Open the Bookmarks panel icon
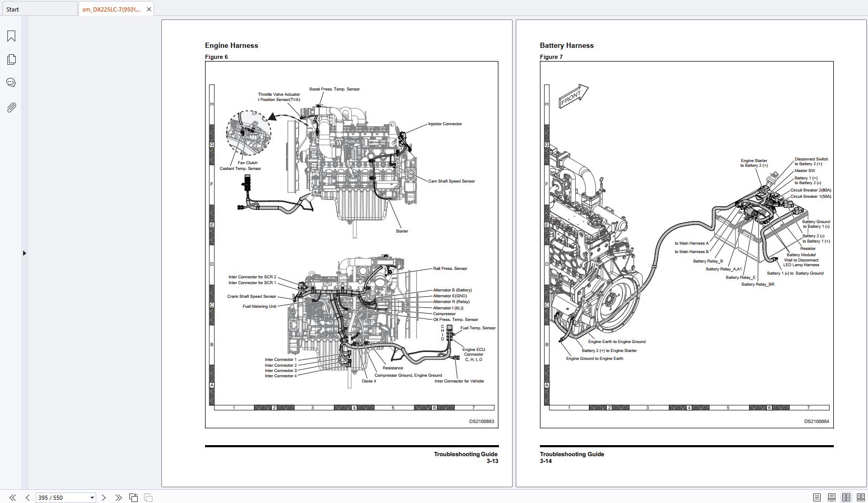Screen dimensions: 868x503 click(11, 36)
